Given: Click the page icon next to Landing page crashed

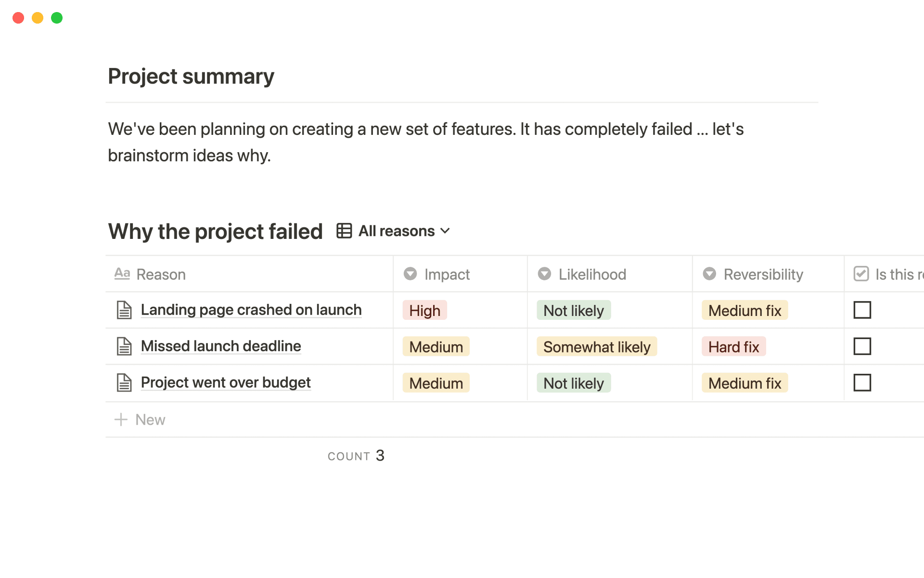Looking at the screenshot, I should coord(124,310).
